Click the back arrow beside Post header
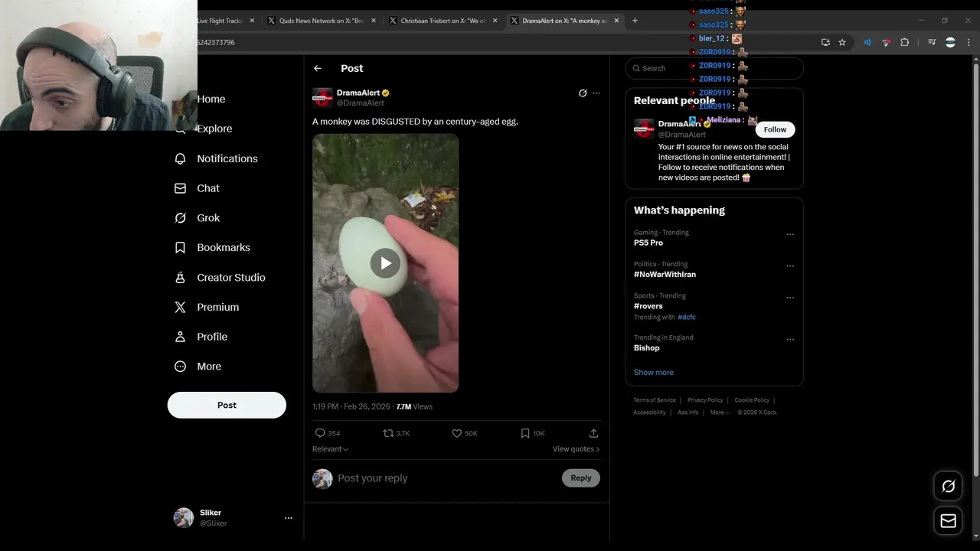980x551 pixels. point(318,68)
